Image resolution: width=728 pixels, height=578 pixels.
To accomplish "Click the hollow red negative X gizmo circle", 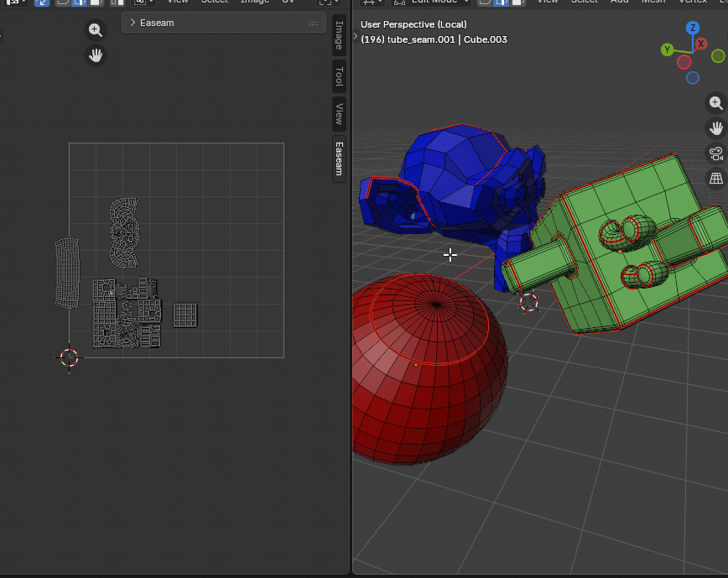I will [x=684, y=62].
